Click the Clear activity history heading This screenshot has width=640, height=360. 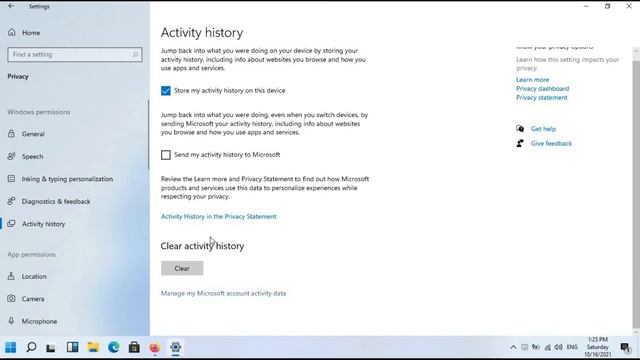click(202, 246)
